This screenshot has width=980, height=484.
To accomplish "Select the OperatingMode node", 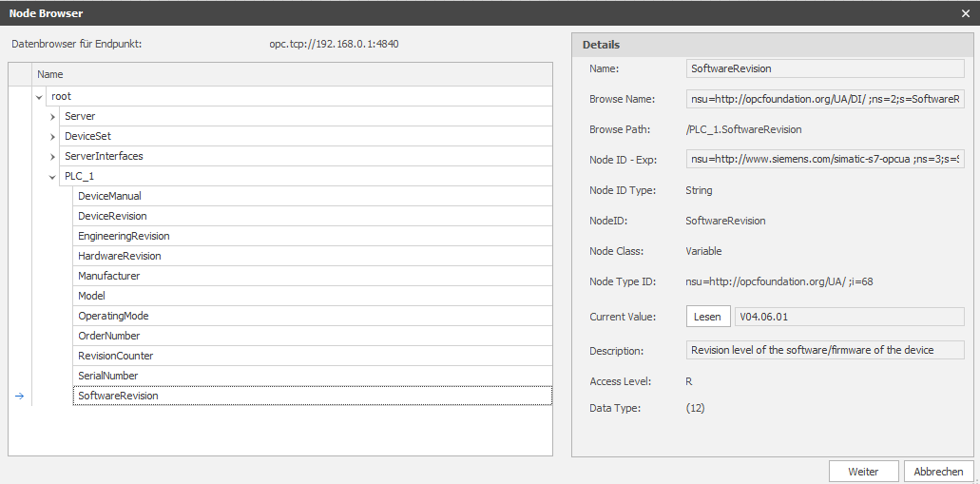I will (313, 316).
